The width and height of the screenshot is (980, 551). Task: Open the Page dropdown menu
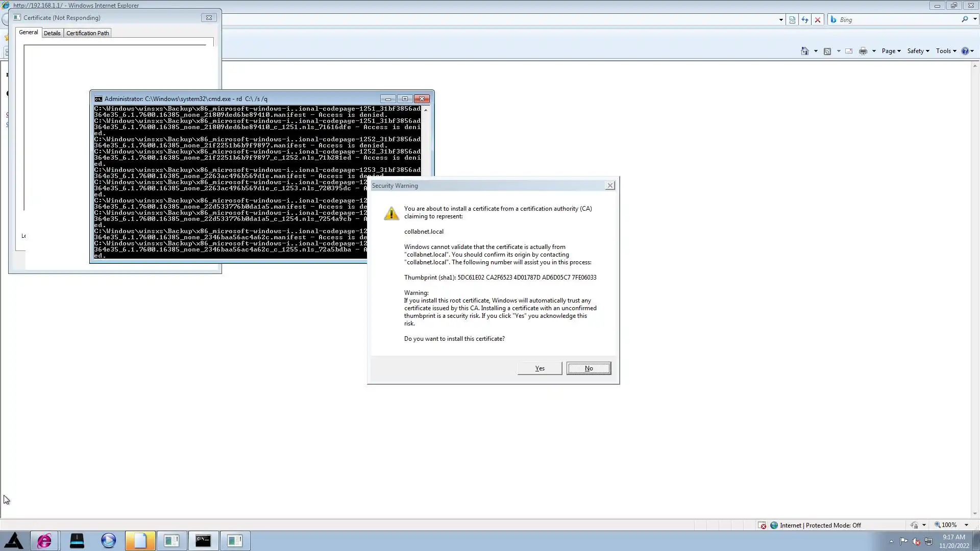pyautogui.click(x=891, y=51)
